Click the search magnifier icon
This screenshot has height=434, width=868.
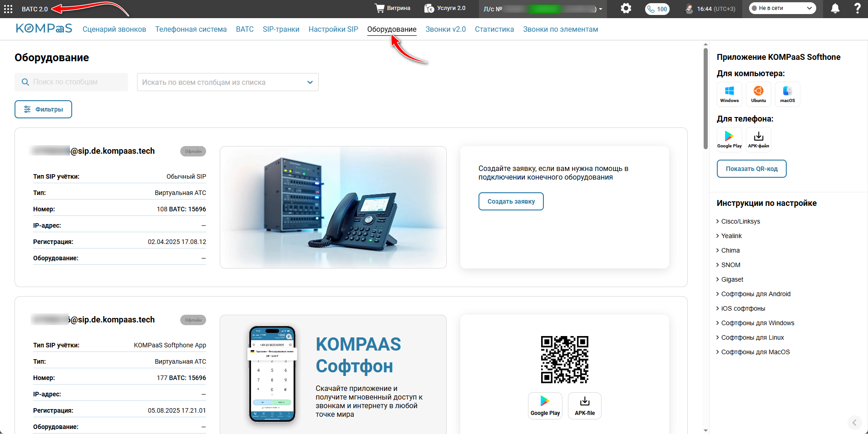(25, 82)
